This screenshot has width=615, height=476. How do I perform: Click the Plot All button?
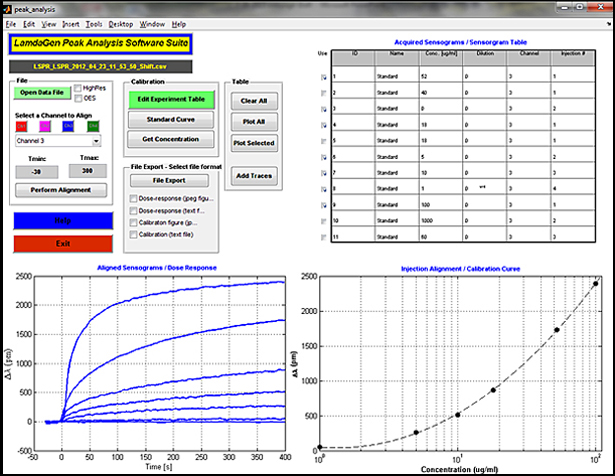tap(254, 122)
